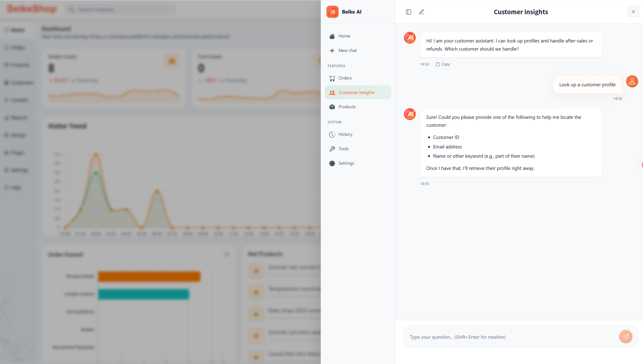Click the 'Beike AI' brand name
Viewport: 643px width, 364px height.
351,12
